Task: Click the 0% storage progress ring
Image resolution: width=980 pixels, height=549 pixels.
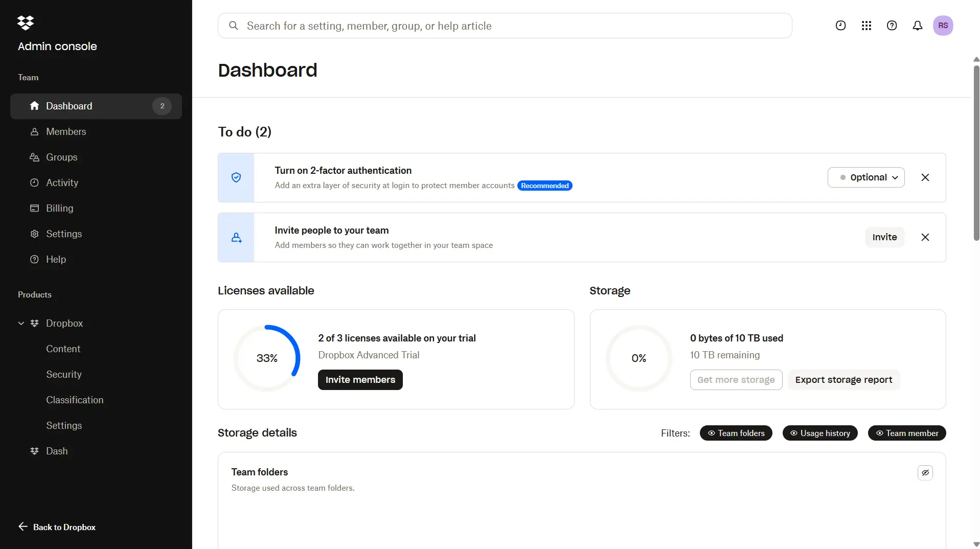Action: pyautogui.click(x=639, y=358)
